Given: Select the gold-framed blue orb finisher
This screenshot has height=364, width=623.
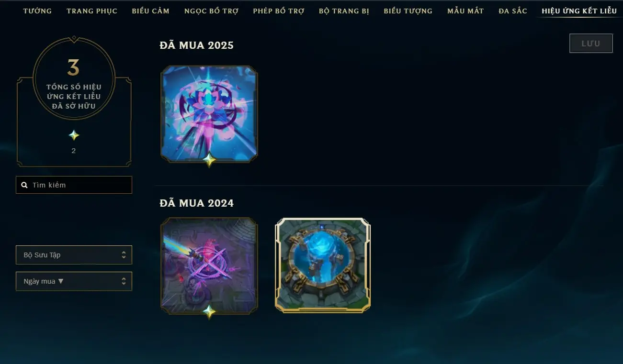Looking at the screenshot, I should point(323,265).
